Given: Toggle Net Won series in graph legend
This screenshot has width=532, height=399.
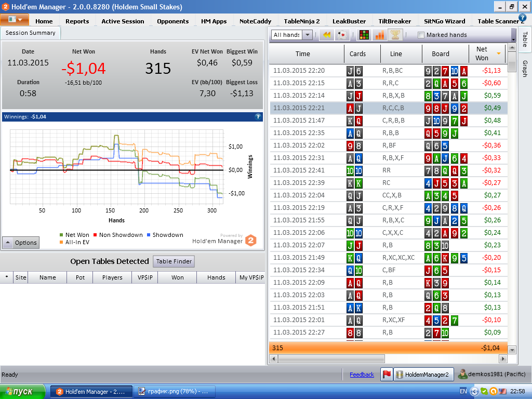Looking at the screenshot, I should (74, 235).
